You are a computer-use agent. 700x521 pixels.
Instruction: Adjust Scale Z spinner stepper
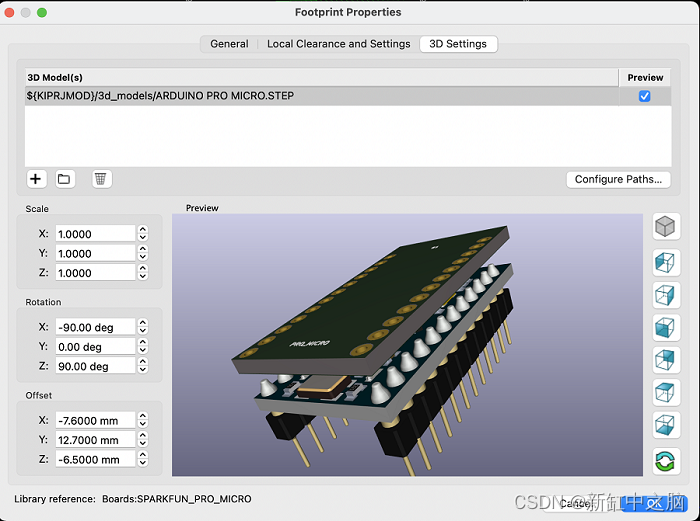[x=143, y=272]
